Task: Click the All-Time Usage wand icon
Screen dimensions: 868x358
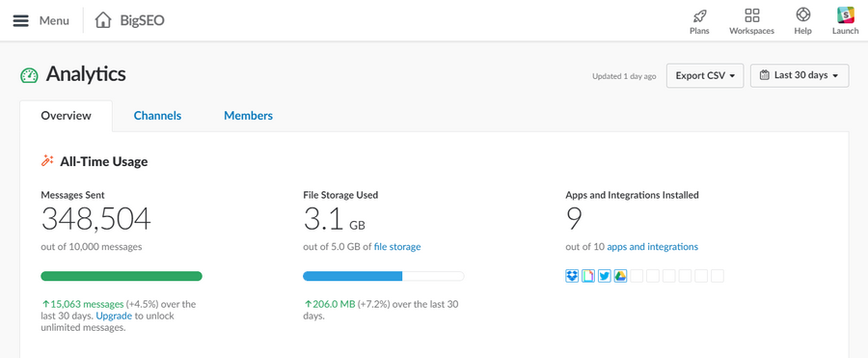Action: [47, 161]
